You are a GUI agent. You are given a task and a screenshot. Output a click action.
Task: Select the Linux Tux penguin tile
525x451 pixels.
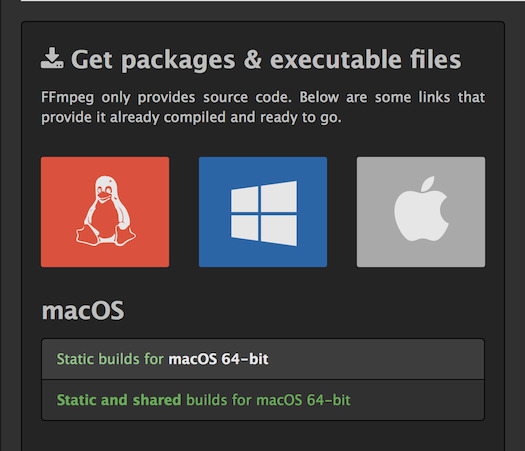click(105, 212)
